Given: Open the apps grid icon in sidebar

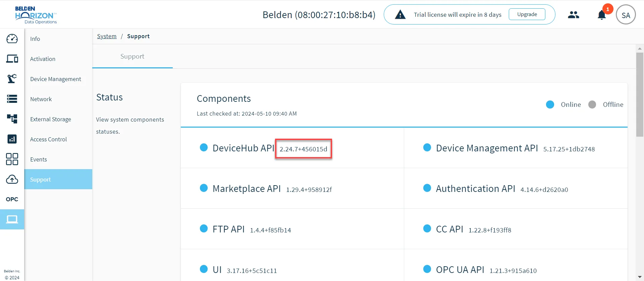Looking at the screenshot, I should coord(12,159).
